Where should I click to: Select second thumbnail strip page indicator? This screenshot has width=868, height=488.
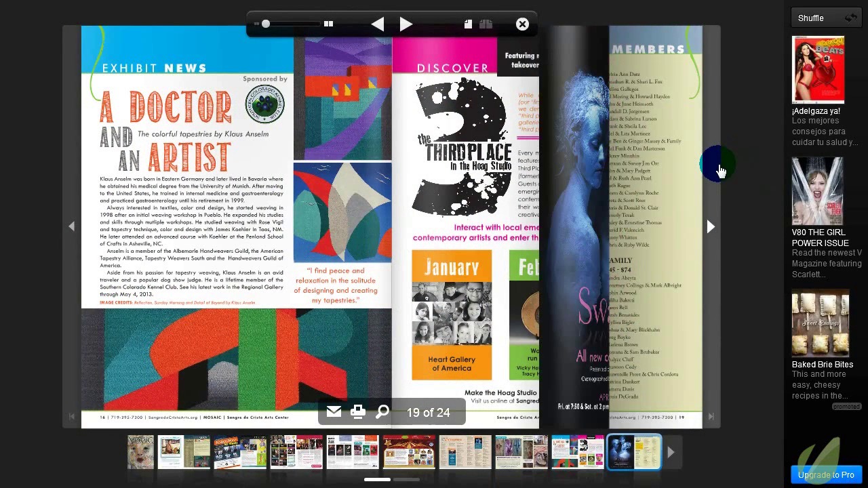(x=406, y=479)
